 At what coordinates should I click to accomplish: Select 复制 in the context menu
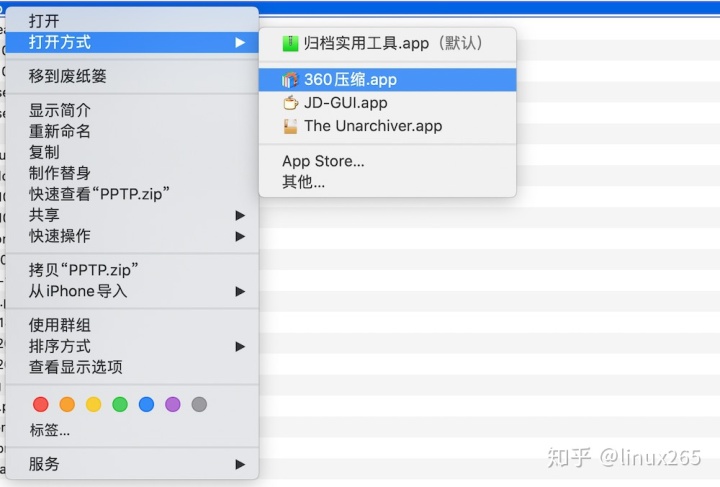pos(132,152)
